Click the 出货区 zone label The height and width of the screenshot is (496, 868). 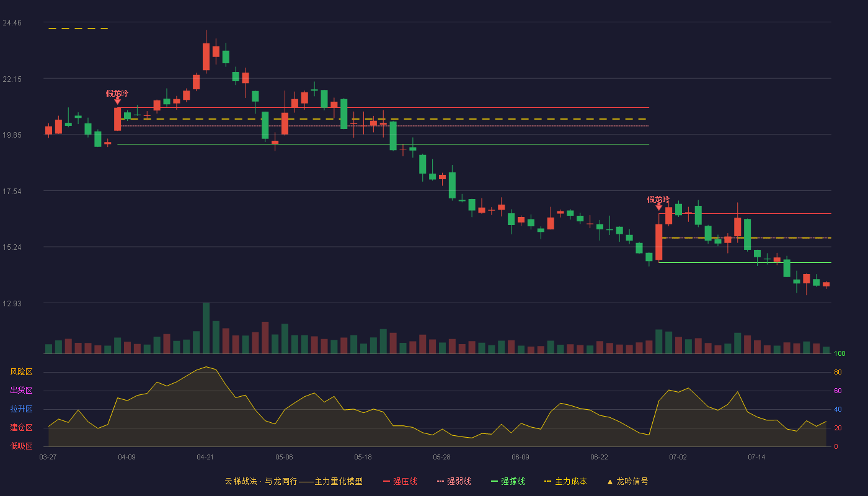pyautogui.click(x=21, y=391)
